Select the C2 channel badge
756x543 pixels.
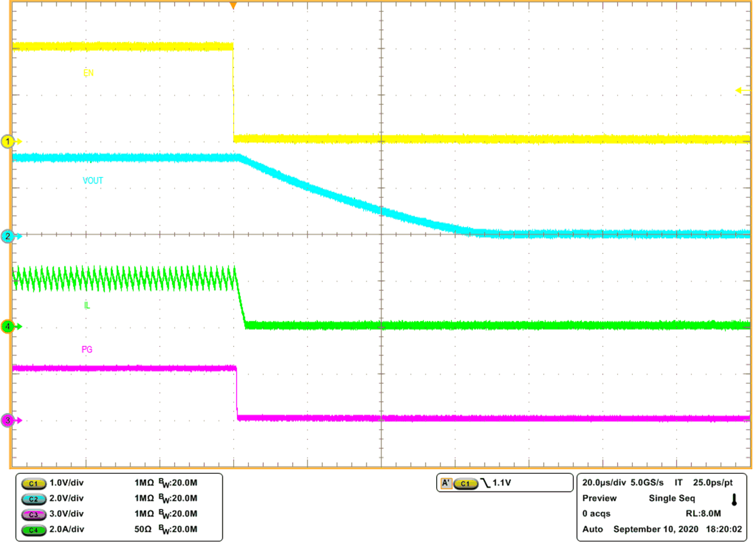(33, 499)
